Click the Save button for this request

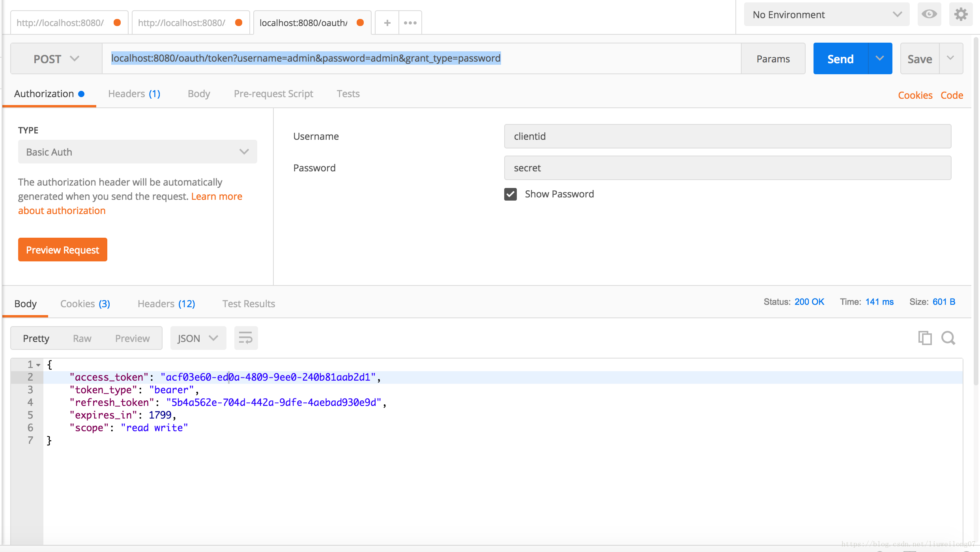[919, 58]
